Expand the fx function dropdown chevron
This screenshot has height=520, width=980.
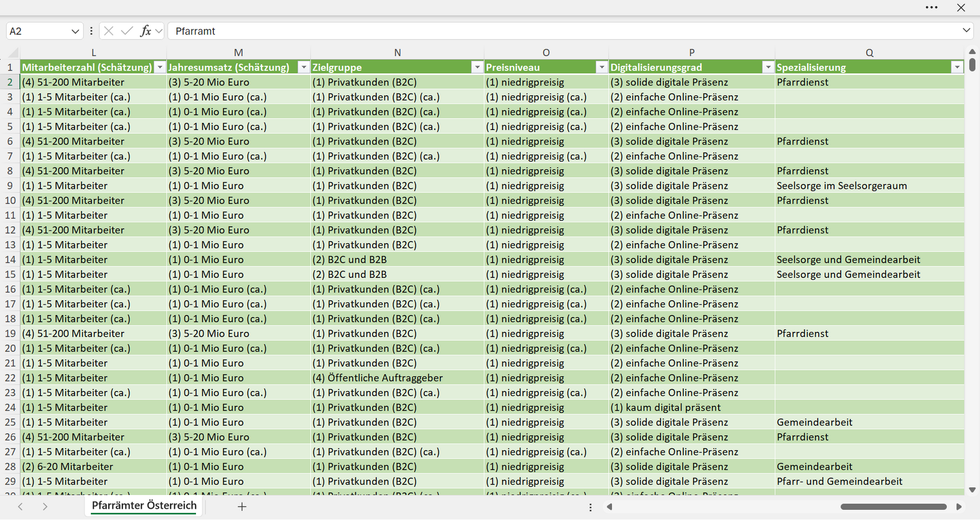tap(159, 31)
